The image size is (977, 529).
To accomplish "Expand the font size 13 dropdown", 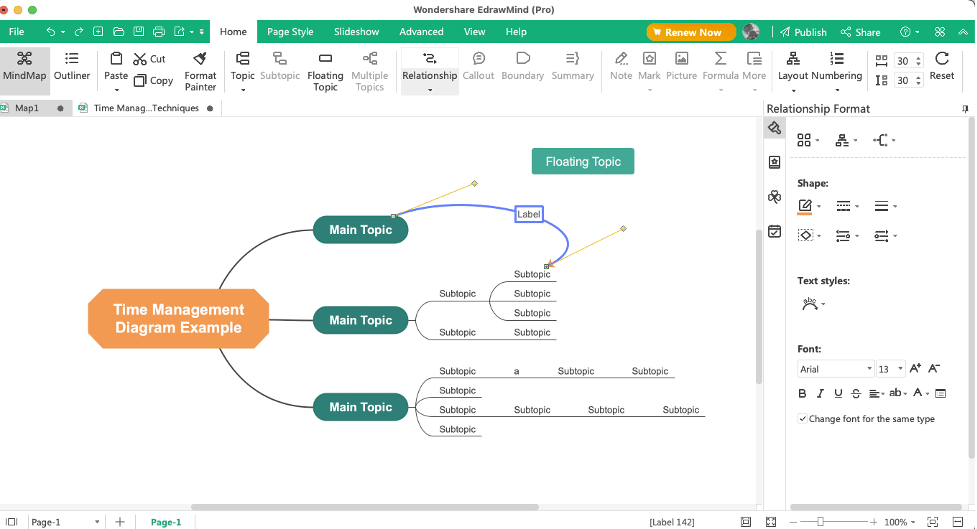I will point(890,369).
